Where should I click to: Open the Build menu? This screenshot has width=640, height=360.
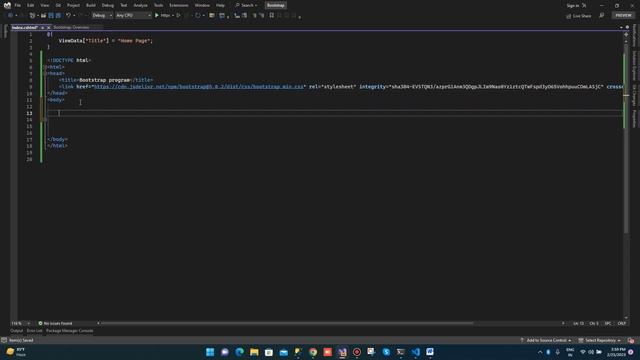point(91,5)
